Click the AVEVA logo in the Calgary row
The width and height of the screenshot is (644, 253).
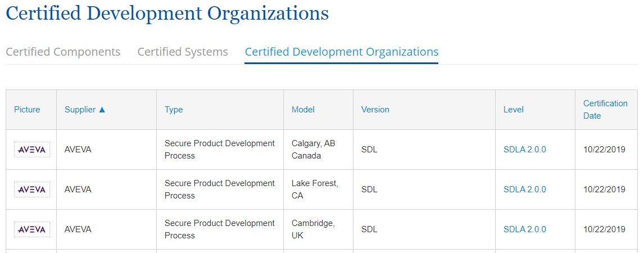32,150
